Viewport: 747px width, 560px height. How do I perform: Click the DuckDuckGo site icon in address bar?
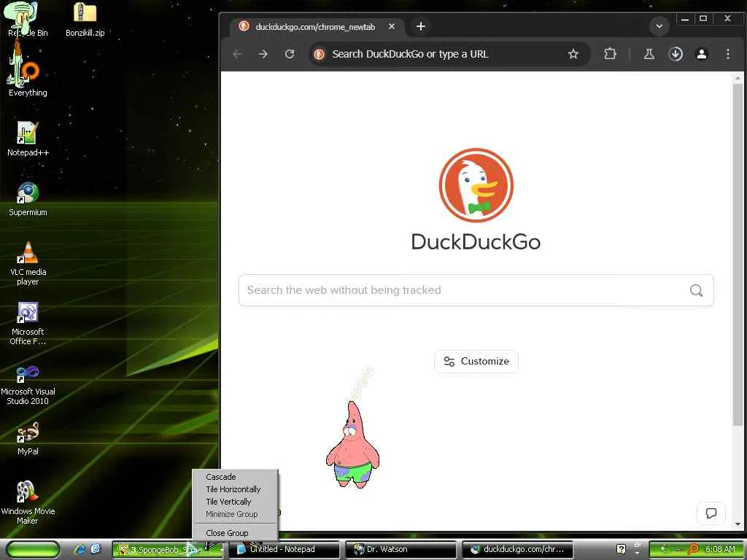[320, 54]
